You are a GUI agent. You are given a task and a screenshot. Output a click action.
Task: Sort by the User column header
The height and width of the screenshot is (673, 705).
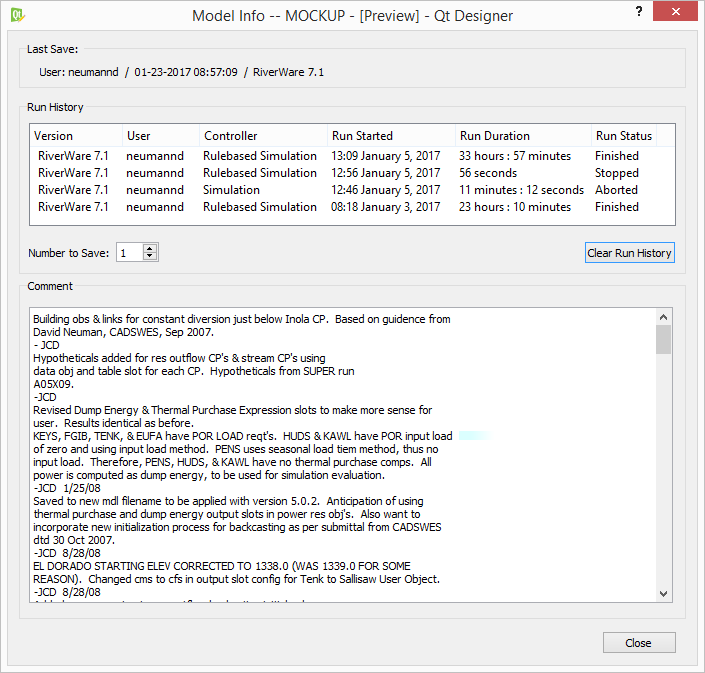161,136
